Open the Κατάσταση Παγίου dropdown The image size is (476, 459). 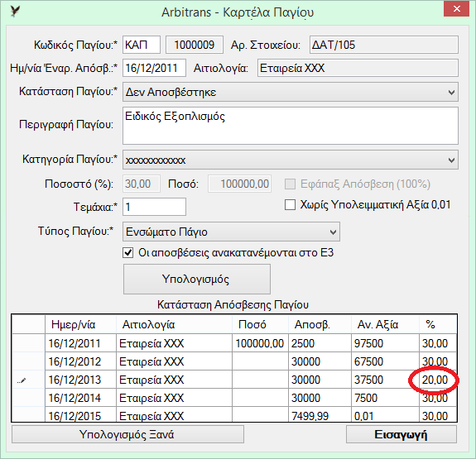tap(291, 92)
